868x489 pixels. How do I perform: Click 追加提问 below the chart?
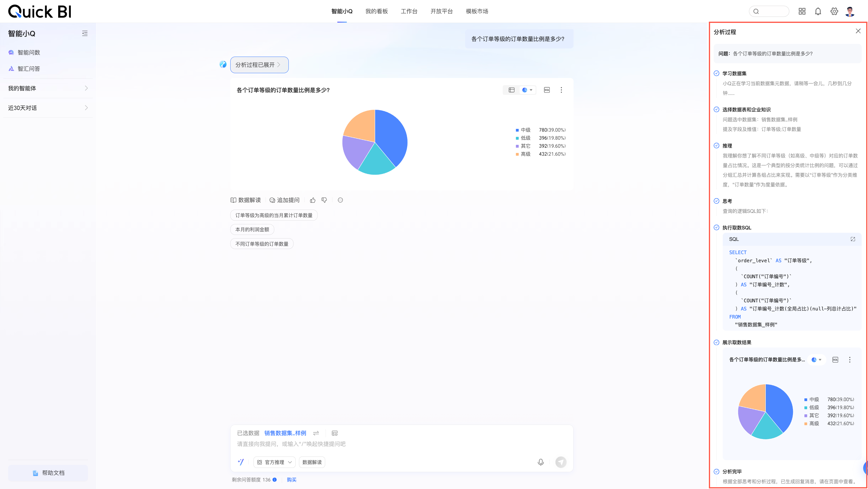(285, 200)
